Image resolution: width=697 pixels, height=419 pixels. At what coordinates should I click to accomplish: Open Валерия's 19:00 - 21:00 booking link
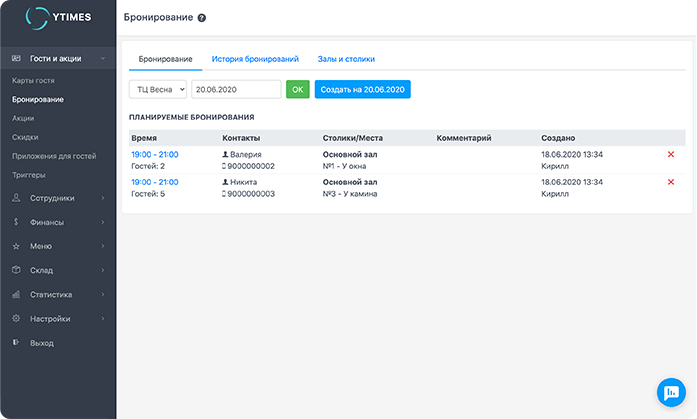[x=154, y=154]
